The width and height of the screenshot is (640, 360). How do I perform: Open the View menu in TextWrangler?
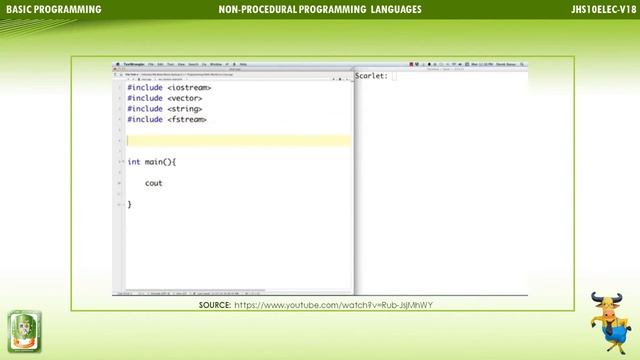[x=181, y=64]
